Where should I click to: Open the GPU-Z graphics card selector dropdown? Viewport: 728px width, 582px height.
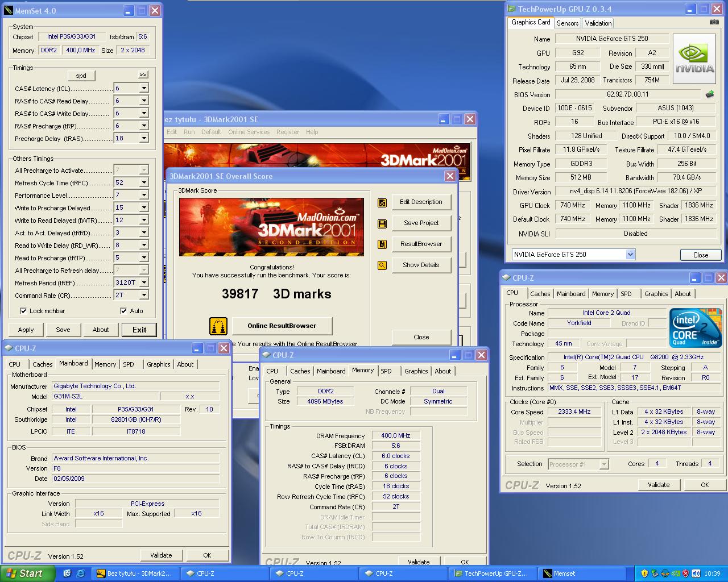[630, 255]
